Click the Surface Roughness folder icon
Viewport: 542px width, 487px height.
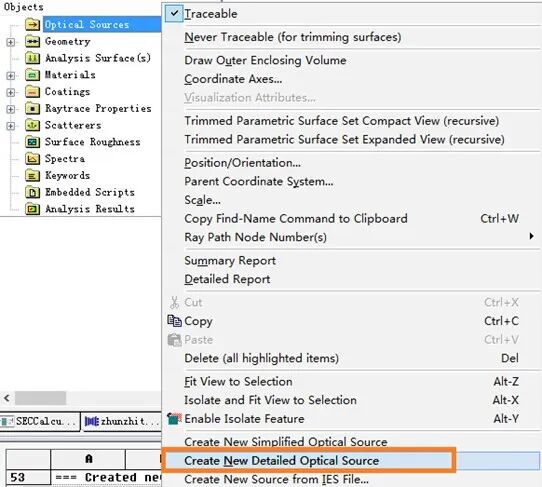[32, 142]
